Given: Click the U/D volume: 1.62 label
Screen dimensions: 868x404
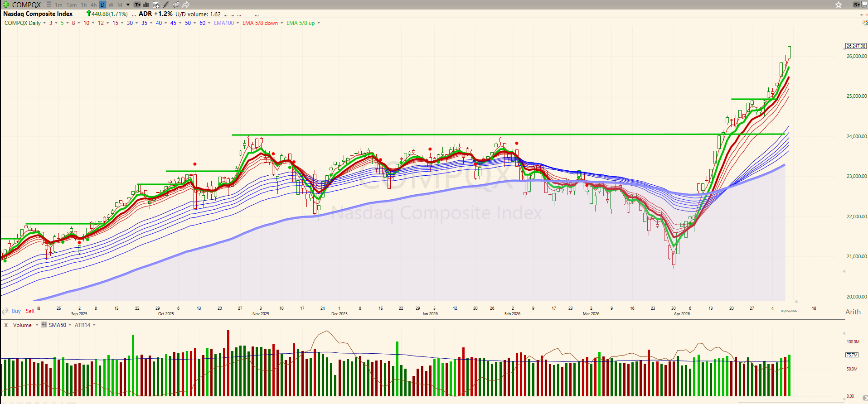Looking at the screenshot, I should click(198, 14).
